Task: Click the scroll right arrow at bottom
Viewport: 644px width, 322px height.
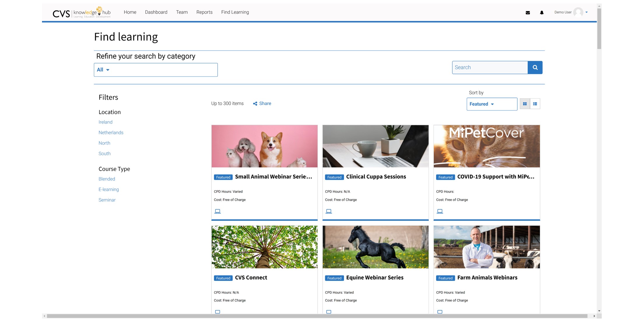Action: (x=594, y=316)
